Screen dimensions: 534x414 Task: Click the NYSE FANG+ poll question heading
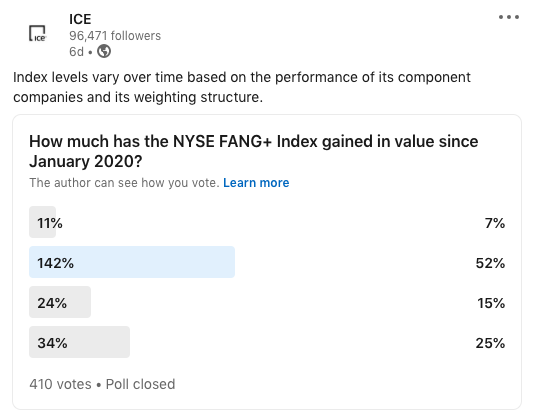pos(253,151)
